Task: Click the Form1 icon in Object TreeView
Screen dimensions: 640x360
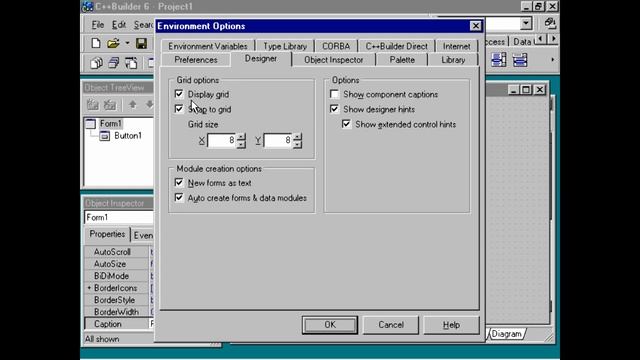Action: tap(91, 123)
